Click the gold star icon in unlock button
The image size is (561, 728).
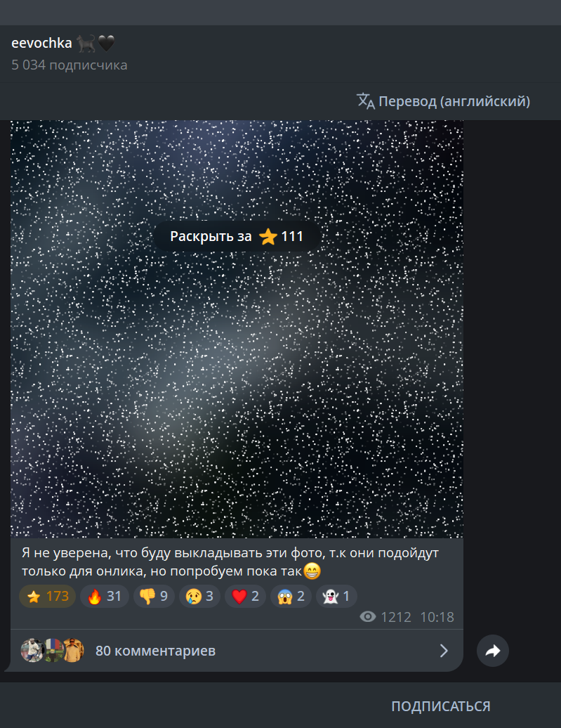[268, 237]
